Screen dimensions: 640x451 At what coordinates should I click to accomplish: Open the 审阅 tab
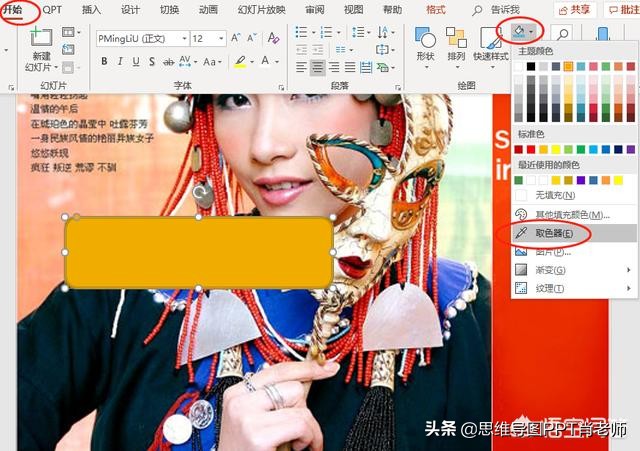pyautogui.click(x=315, y=10)
